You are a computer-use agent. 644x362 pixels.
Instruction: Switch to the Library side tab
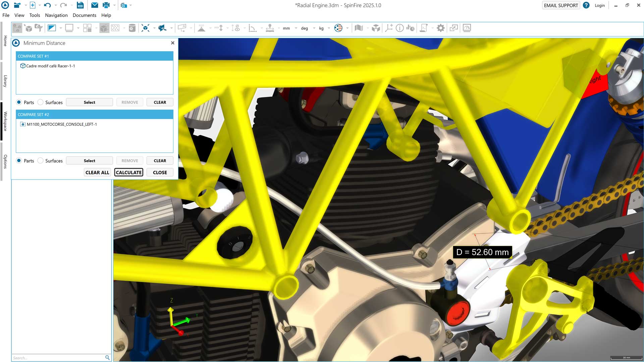tap(5, 81)
